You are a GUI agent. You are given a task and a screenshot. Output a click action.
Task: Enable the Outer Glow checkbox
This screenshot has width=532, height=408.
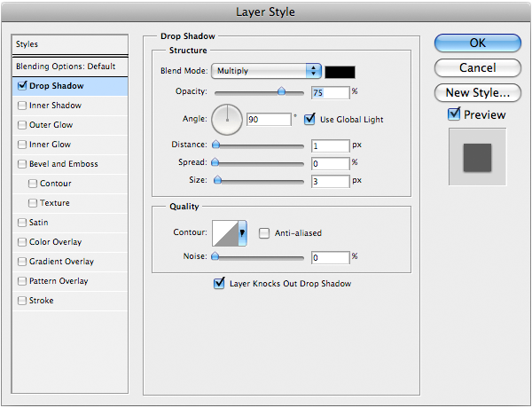22,125
